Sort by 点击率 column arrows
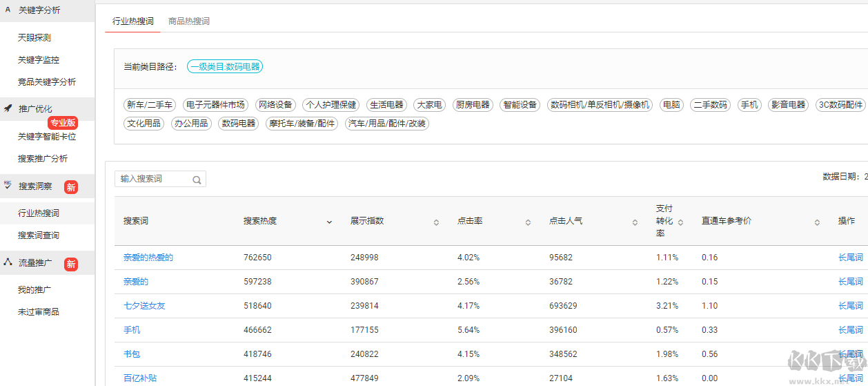Image resolution: width=868 pixels, height=386 pixels. point(528,222)
